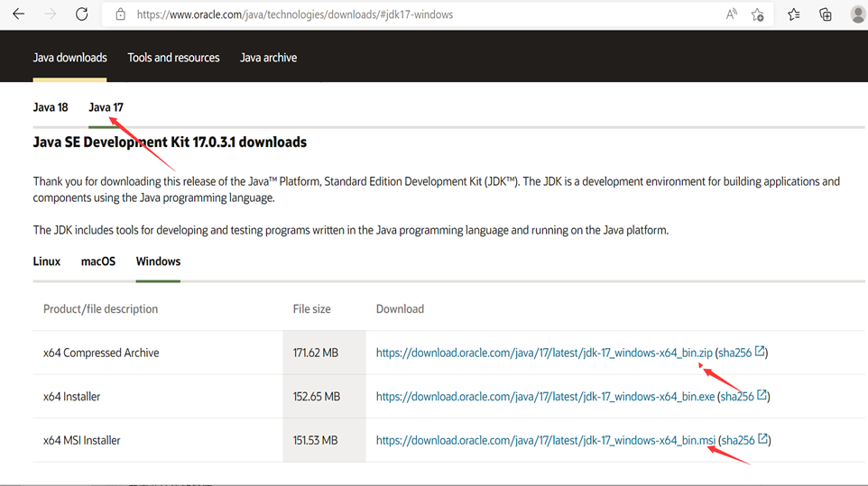Switch to Java downloads navigation tab
Screen dimensions: 868x486
click(x=69, y=58)
